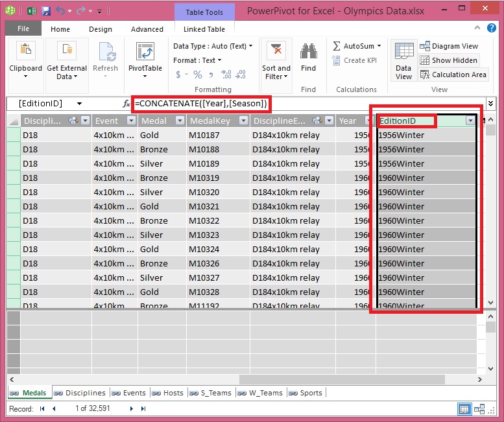Apply percentage format
Image resolution: width=504 pixels, height=422 pixels.
pyautogui.click(x=198, y=75)
